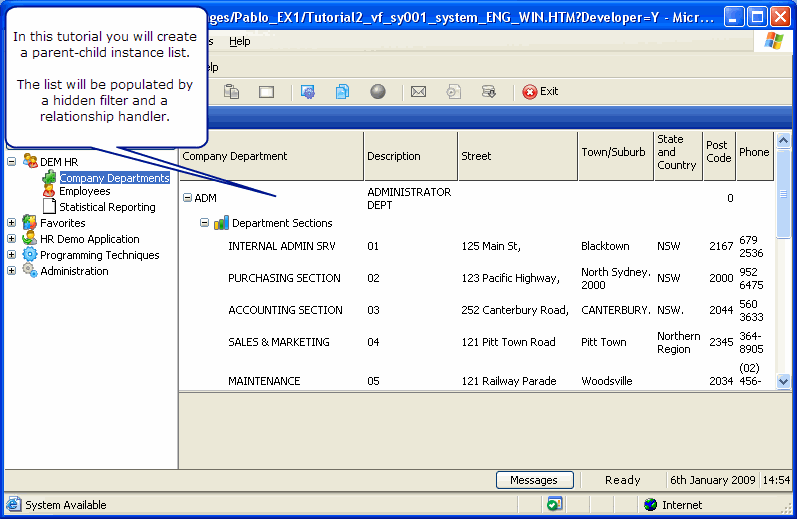Select the INTERNAL ADMIN SRV row
Image resolution: width=797 pixels, height=519 pixels.
tap(282, 246)
